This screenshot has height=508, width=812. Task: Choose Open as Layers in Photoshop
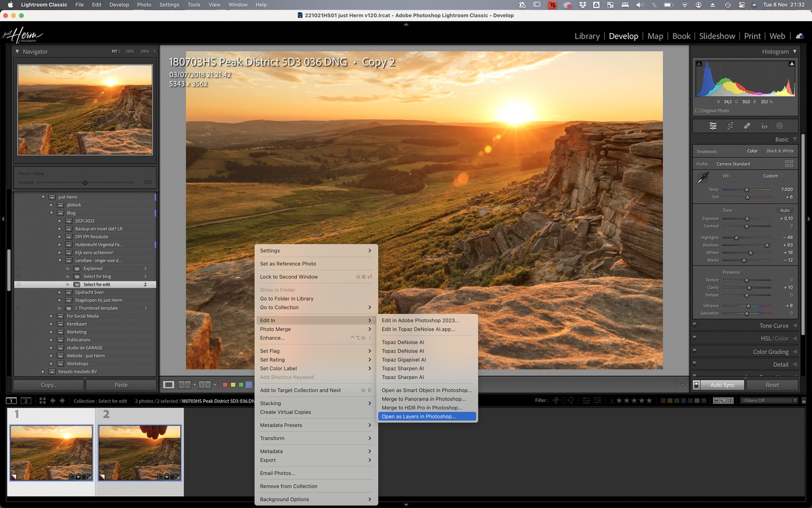tap(418, 416)
